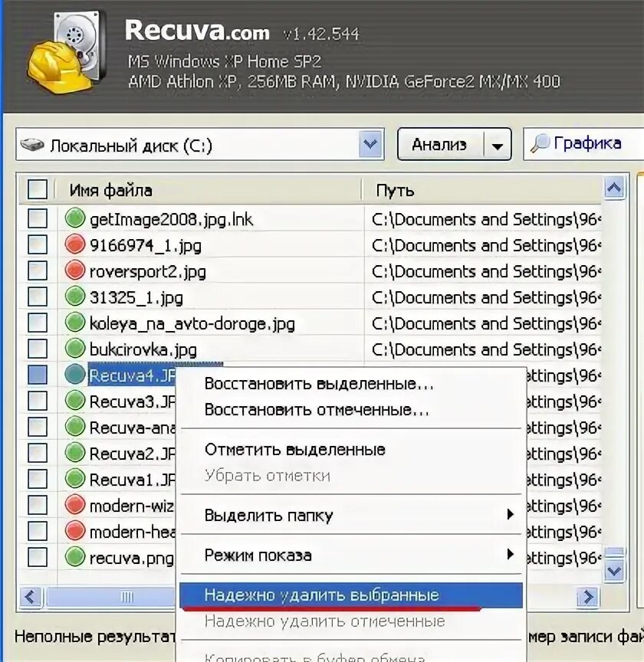Screen dimensions: 644x662
Task: Click vertical scrollbar up arrow
Action: (614, 188)
